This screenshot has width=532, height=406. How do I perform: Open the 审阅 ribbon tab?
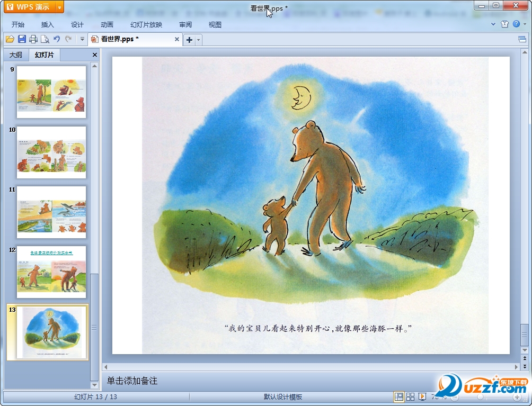tap(185, 25)
